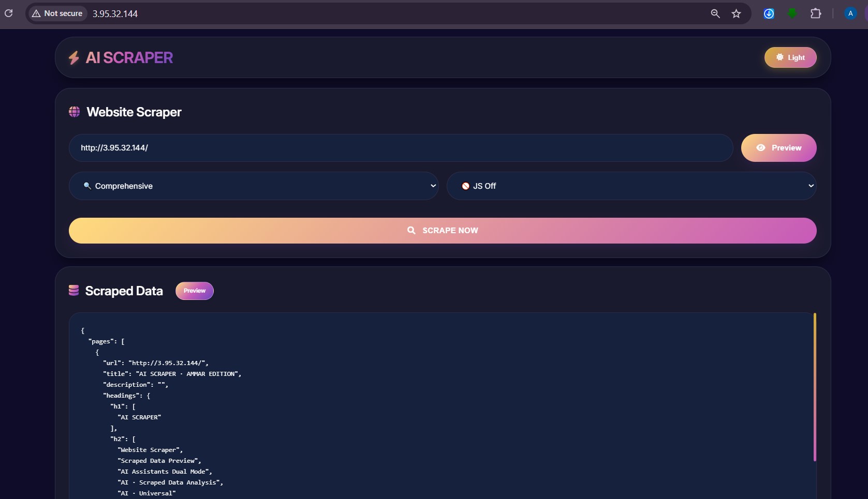The image size is (868, 499).
Task: Click the "Website Scraper" entry in h2 list
Action: pyautogui.click(x=150, y=450)
